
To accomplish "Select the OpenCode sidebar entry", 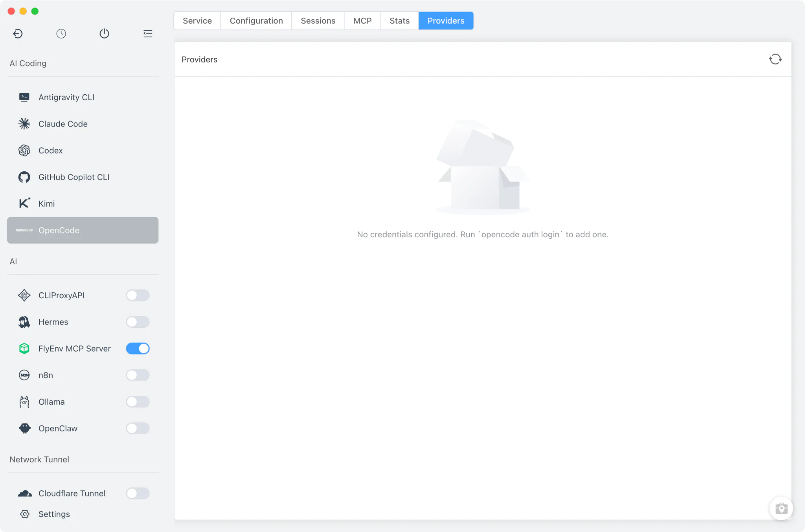I will pyautogui.click(x=83, y=230).
